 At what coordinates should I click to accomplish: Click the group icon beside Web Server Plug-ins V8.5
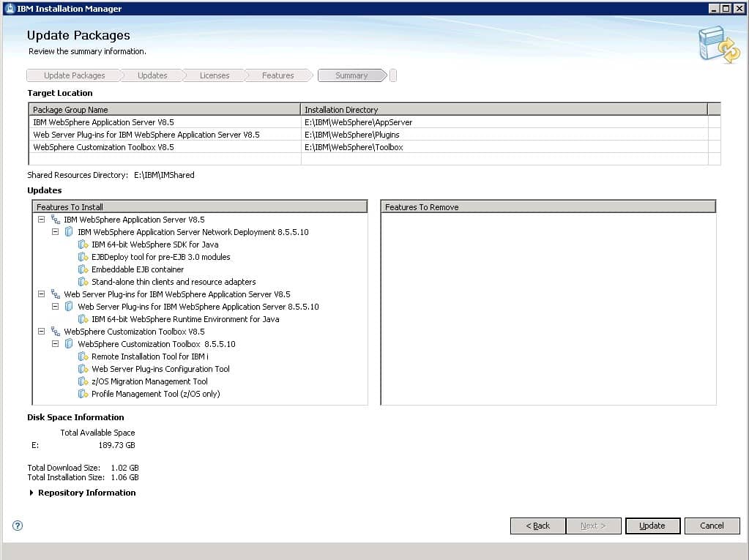56,294
